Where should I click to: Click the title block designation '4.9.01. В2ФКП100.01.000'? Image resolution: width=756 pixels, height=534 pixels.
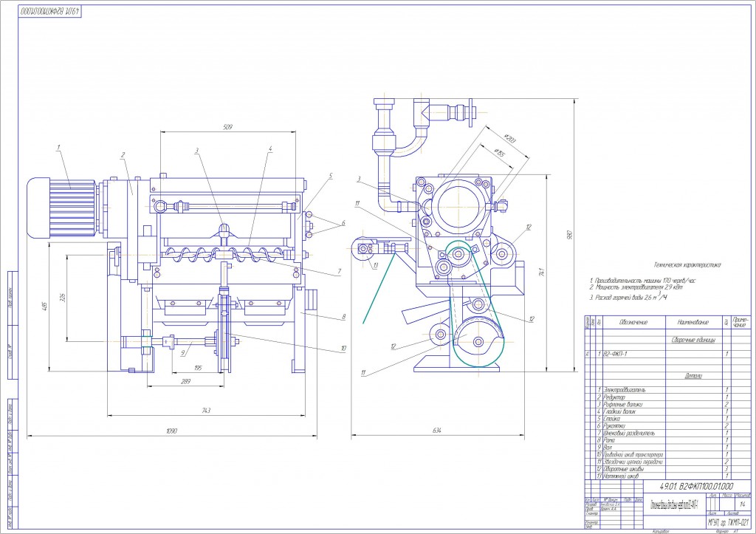695,486
